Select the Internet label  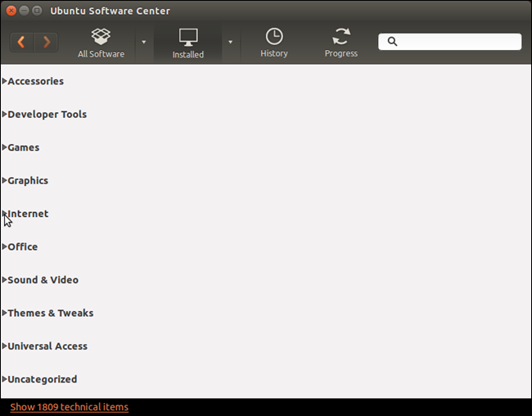[28, 214]
